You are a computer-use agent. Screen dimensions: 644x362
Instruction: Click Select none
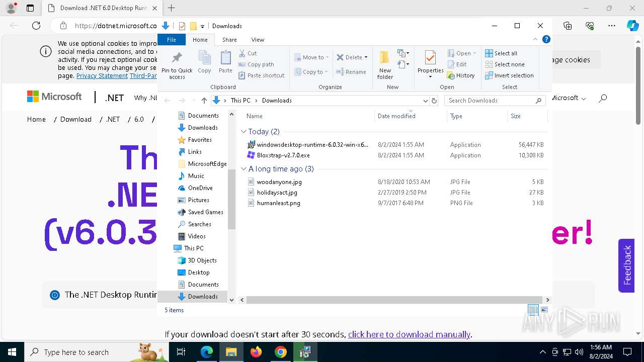pyautogui.click(x=505, y=64)
